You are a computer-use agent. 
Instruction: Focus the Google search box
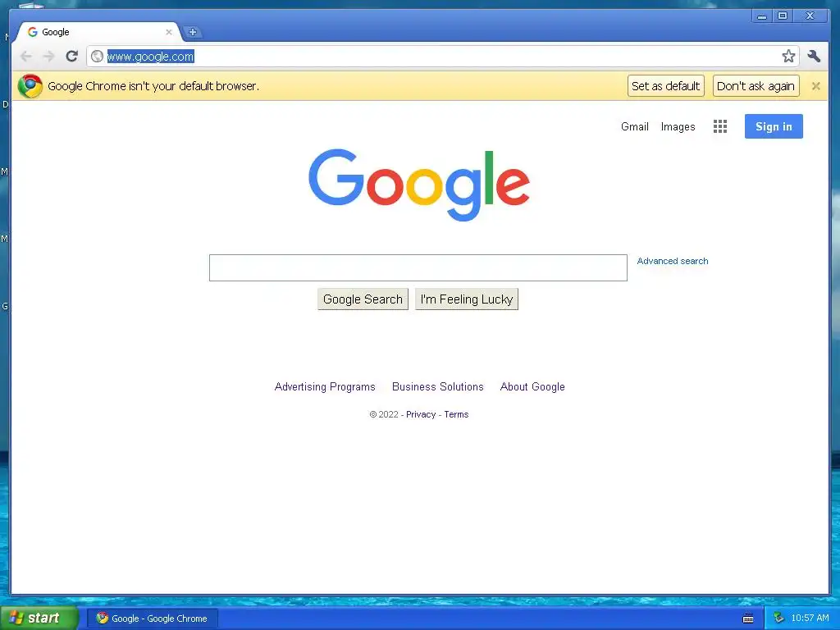pyautogui.click(x=418, y=268)
